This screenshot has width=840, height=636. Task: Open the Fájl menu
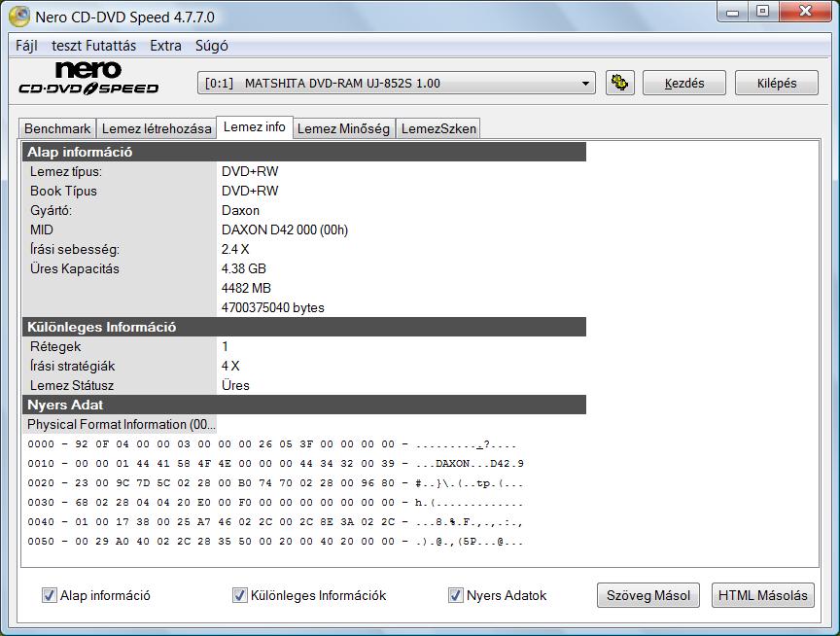(x=26, y=46)
